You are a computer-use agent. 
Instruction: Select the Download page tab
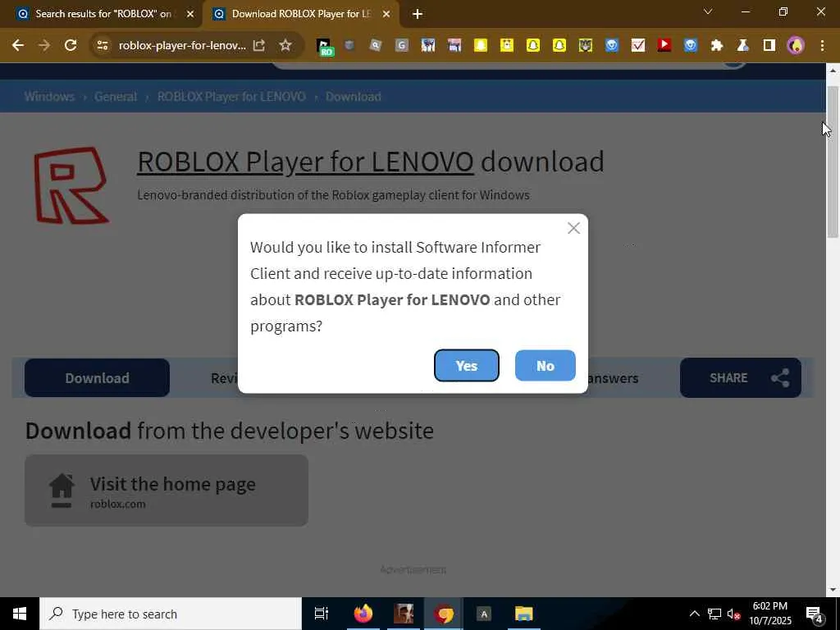97,377
